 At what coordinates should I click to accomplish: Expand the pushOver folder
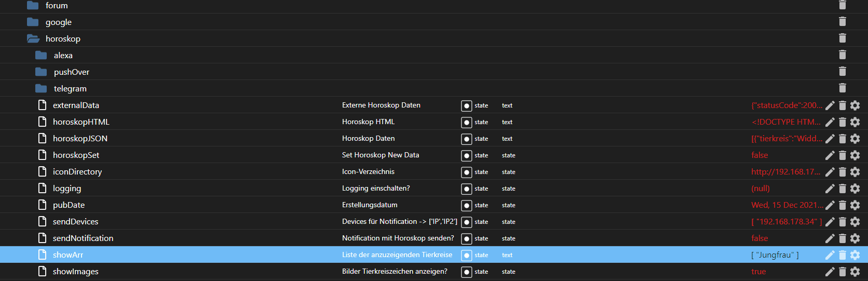pyautogui.click(x=41, y=72)
